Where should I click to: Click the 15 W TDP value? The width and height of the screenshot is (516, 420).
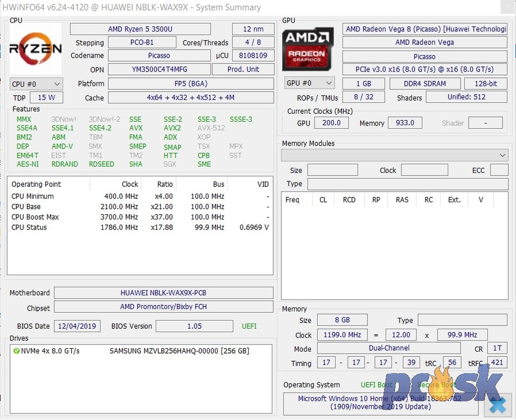pos(46,97)
